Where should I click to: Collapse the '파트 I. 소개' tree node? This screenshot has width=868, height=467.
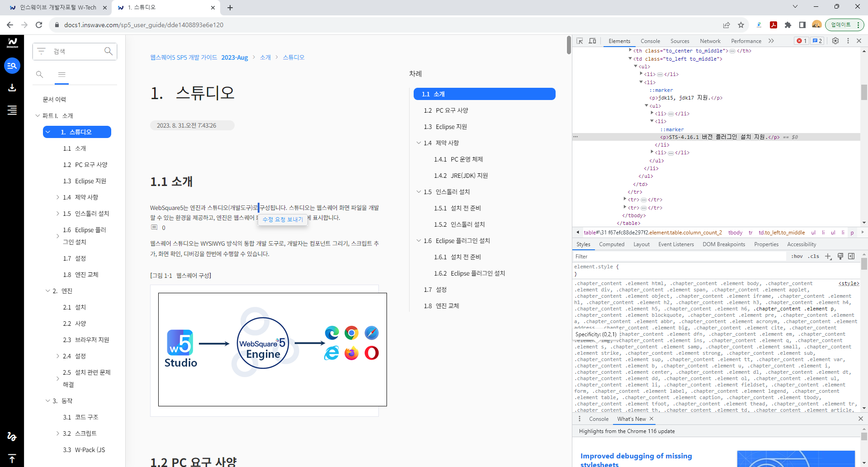point(38,115)
